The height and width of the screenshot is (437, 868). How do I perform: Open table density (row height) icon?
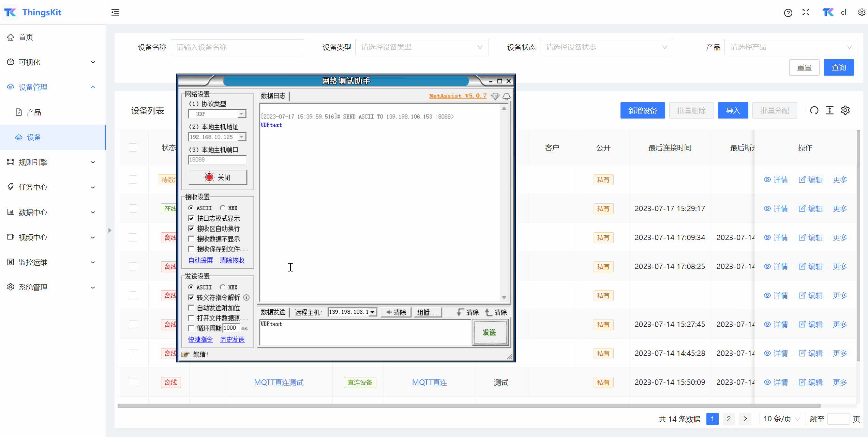pos(830,110)
